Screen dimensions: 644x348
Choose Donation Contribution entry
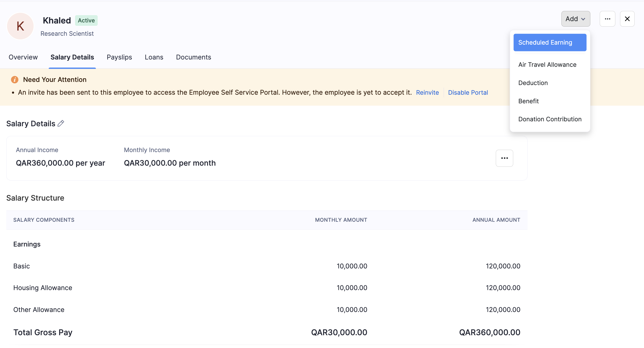550,119
